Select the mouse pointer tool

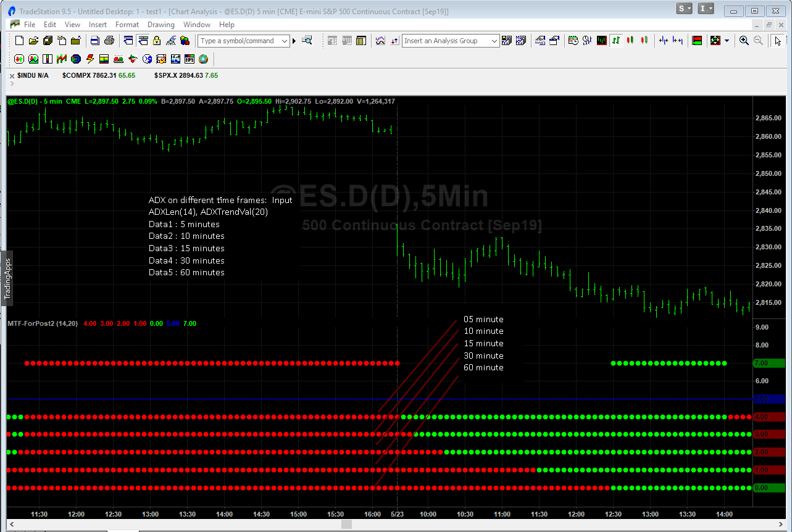pos(778,41)
